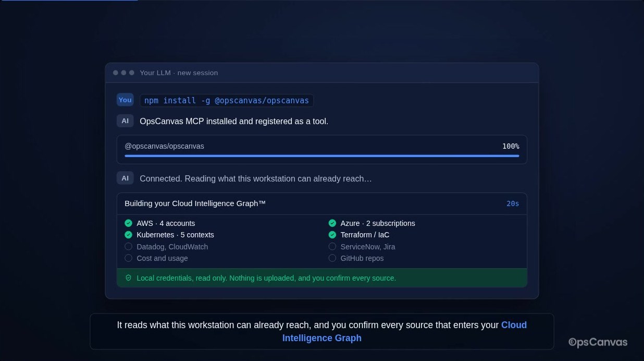
Task: Click the You badge before the npm command
Action: click(125, 100)
